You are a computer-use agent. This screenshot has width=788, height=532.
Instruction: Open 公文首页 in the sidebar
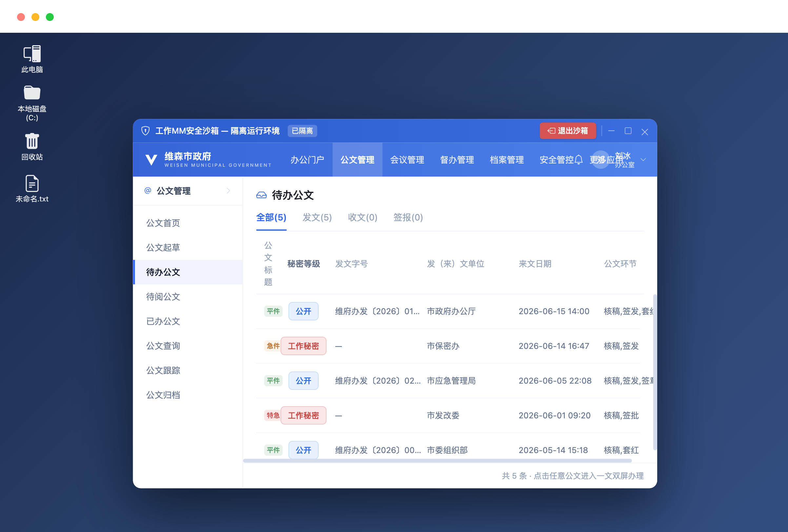coord(188,223)
